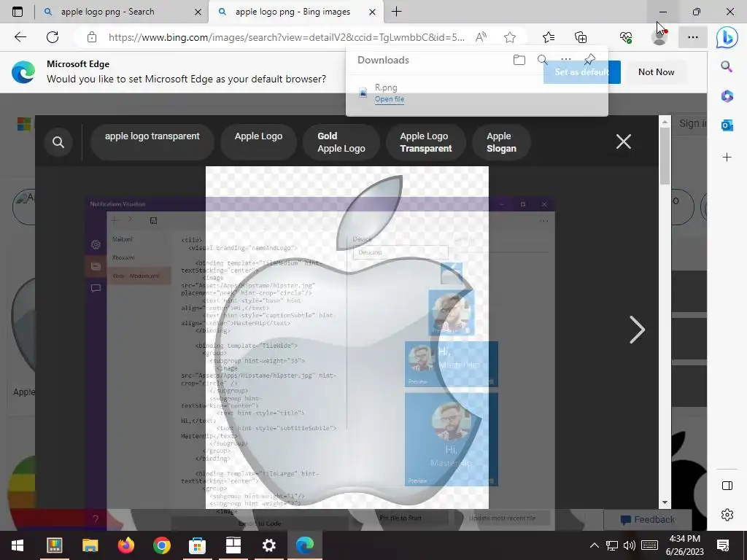The height and width of the screenshot is (560, 747).
Task: Click the Feedback button
Action: tap(648, 519)
